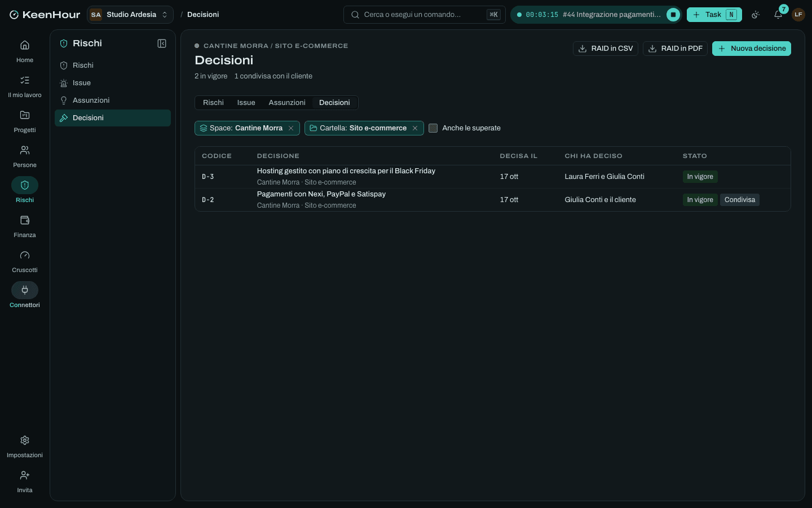This screenshot has width=812, height=508.
Task: Open the Progetti section
Action: (25, 121)
